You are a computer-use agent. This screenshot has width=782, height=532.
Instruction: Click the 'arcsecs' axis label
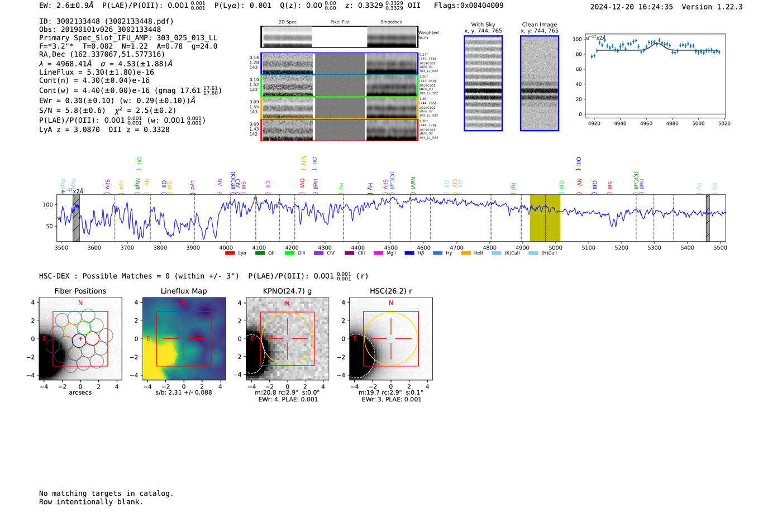80,392
